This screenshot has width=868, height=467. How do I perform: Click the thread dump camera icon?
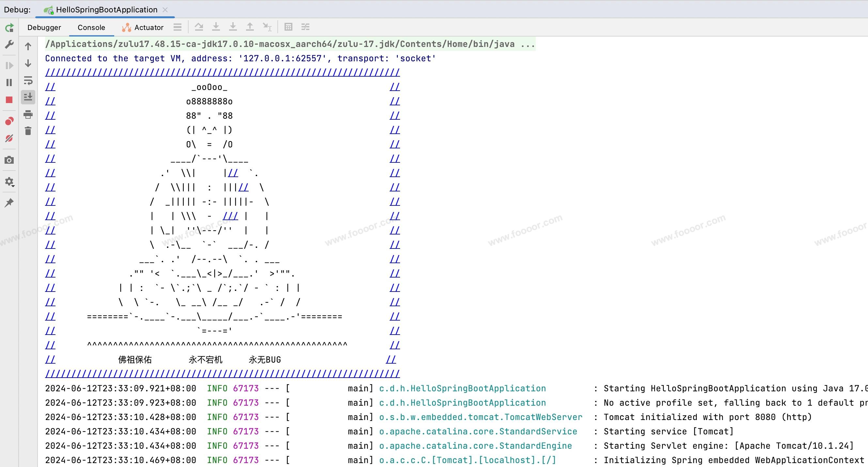click(9, 160)
